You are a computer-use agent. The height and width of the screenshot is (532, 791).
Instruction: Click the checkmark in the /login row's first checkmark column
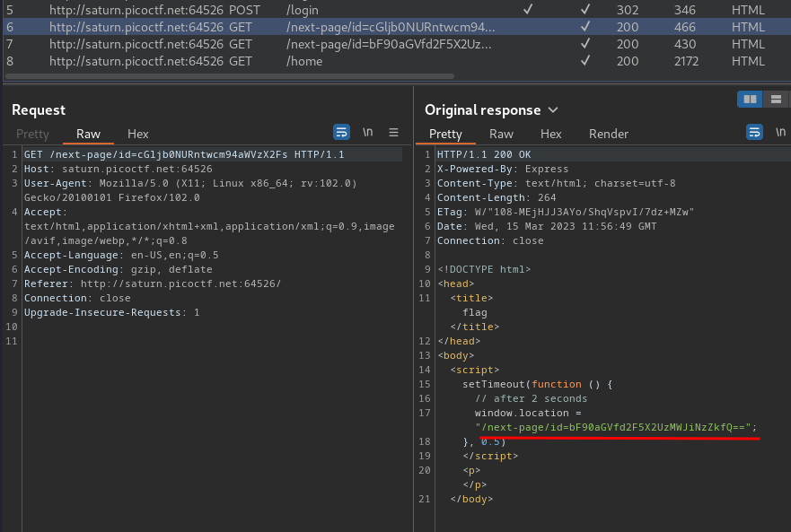pos(528,9)
